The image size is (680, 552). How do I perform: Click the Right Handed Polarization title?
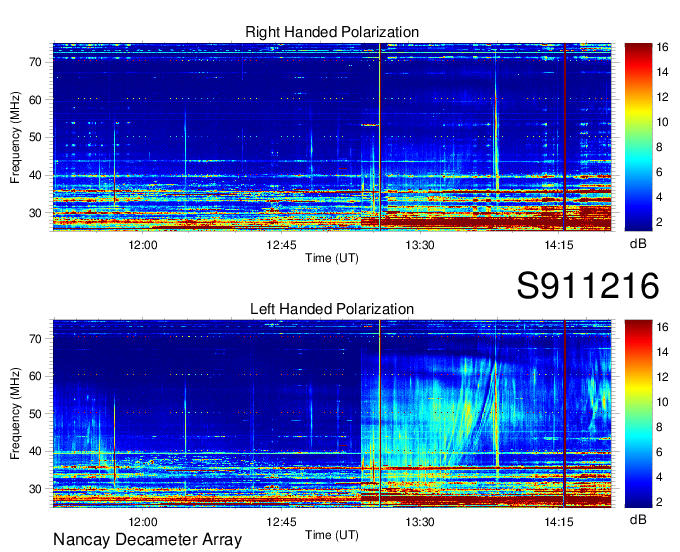[332, 32]
